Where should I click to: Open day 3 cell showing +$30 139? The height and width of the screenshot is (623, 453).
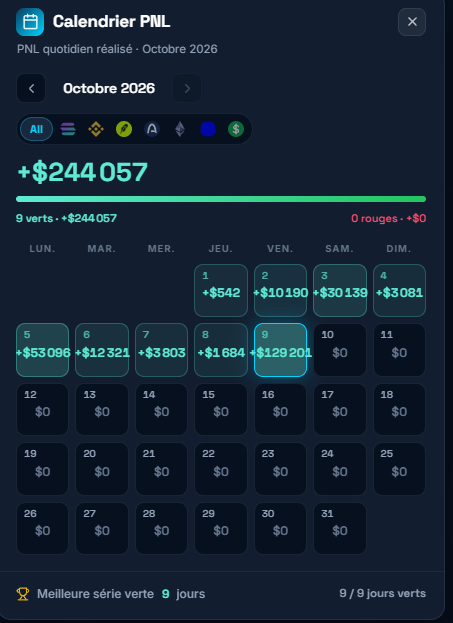tap(340, 290)
